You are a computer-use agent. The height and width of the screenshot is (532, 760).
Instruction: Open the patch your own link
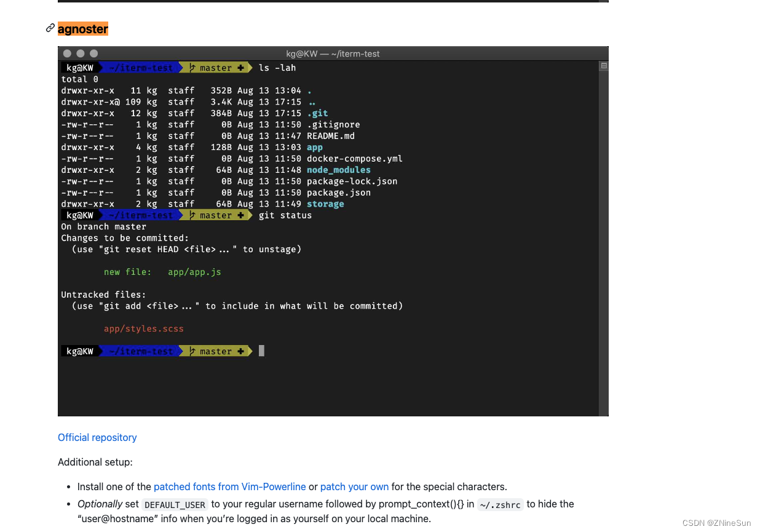pos(354,486)
